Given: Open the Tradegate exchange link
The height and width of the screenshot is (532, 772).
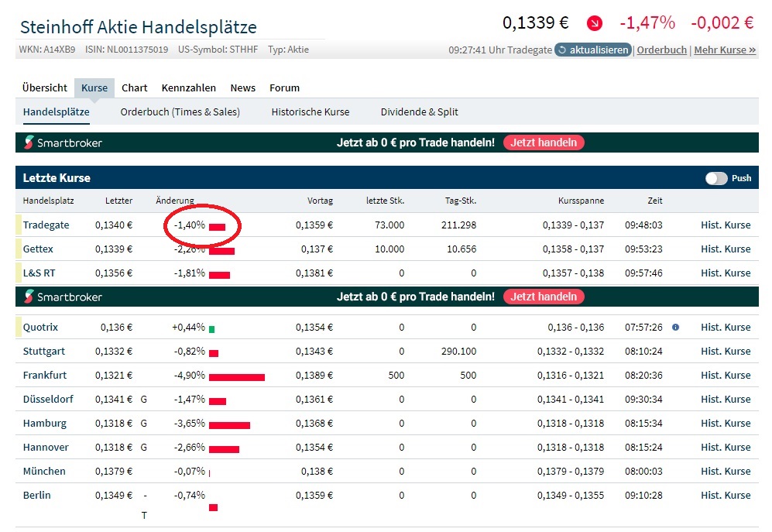Looking at the screenshot, I should pos(46,225).
